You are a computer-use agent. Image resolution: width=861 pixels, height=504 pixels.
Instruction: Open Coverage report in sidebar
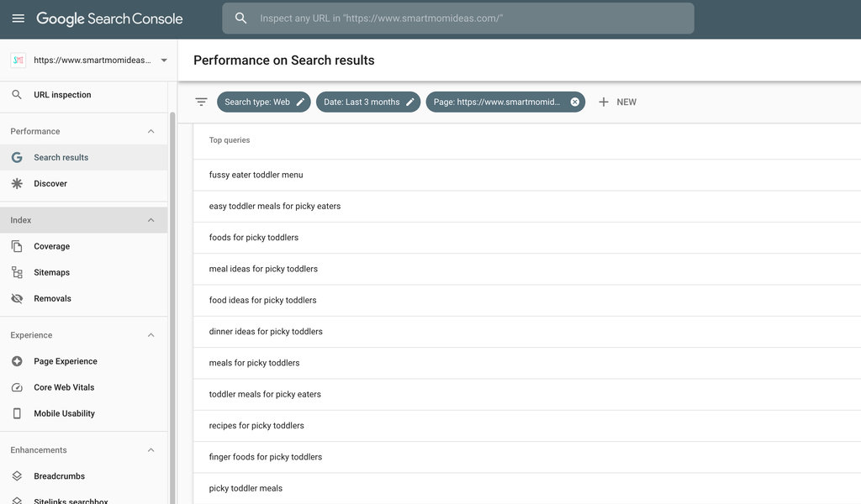tap(51, 246)
